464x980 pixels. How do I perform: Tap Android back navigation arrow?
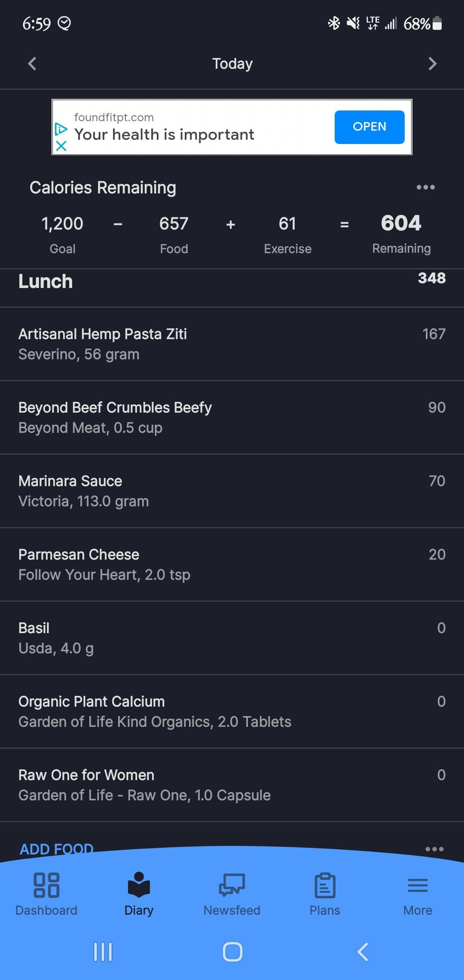(363, 952)
